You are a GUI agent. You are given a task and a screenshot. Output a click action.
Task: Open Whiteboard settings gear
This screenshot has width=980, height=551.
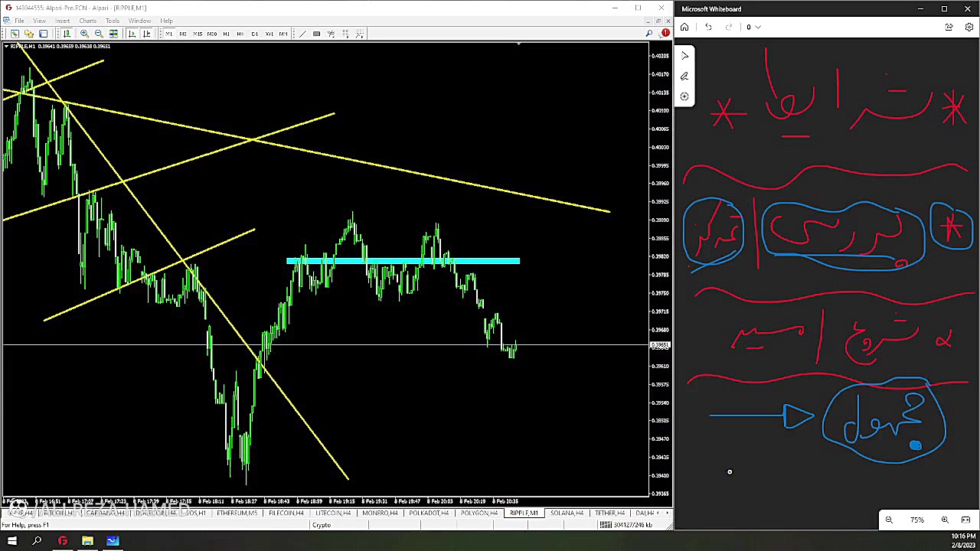click(x=969, y=27)
